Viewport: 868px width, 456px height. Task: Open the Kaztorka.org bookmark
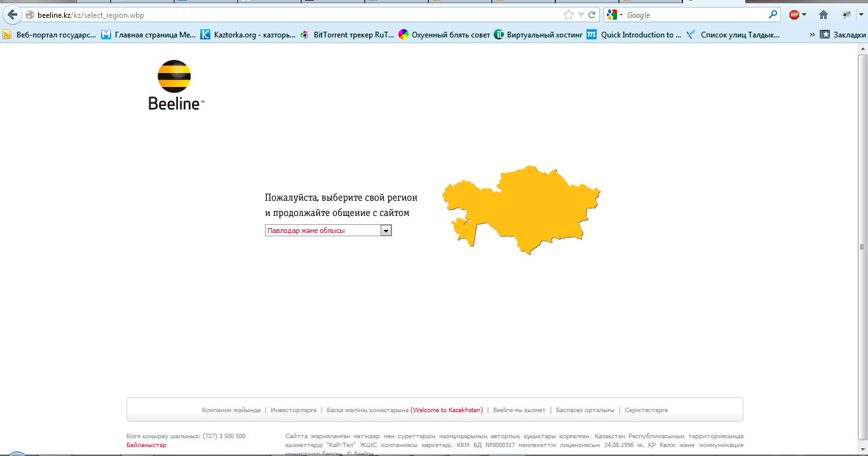pos(248,35)
